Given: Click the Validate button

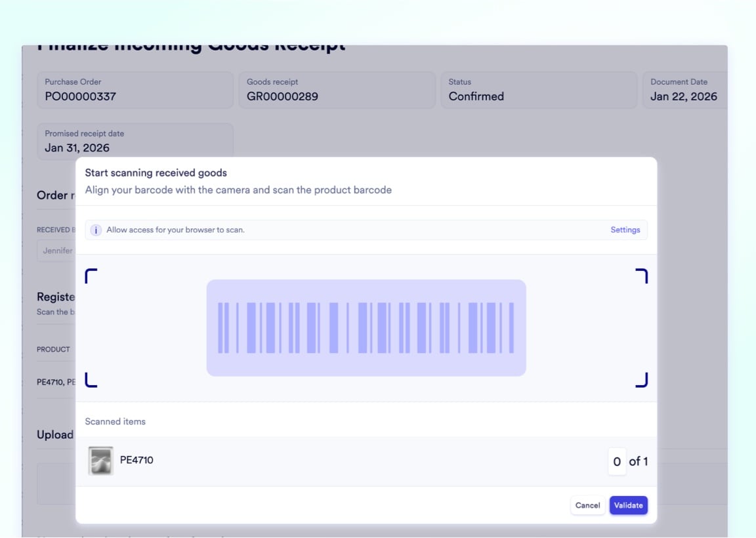Looking at the screenshot, I should [628, 505].
